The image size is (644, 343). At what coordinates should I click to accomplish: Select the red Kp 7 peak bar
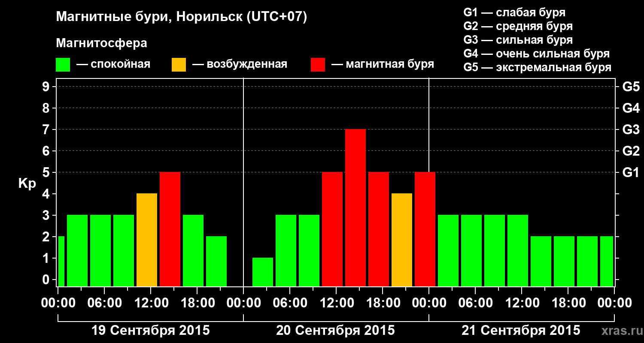(355, 208)
